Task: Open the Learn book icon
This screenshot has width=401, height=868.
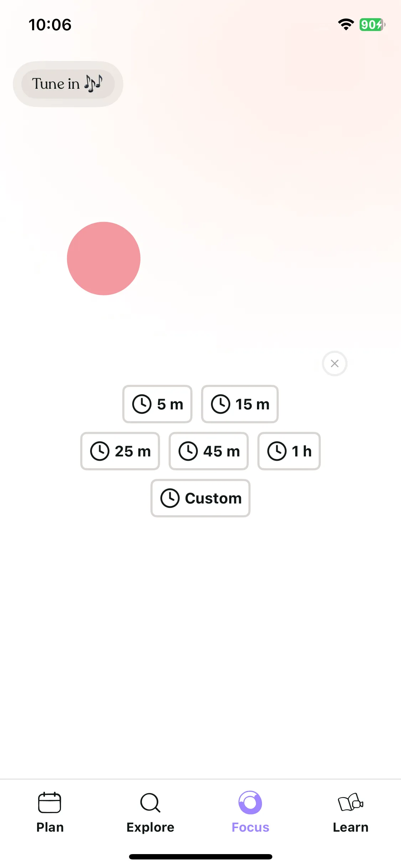Action: (x=350, y=802)
